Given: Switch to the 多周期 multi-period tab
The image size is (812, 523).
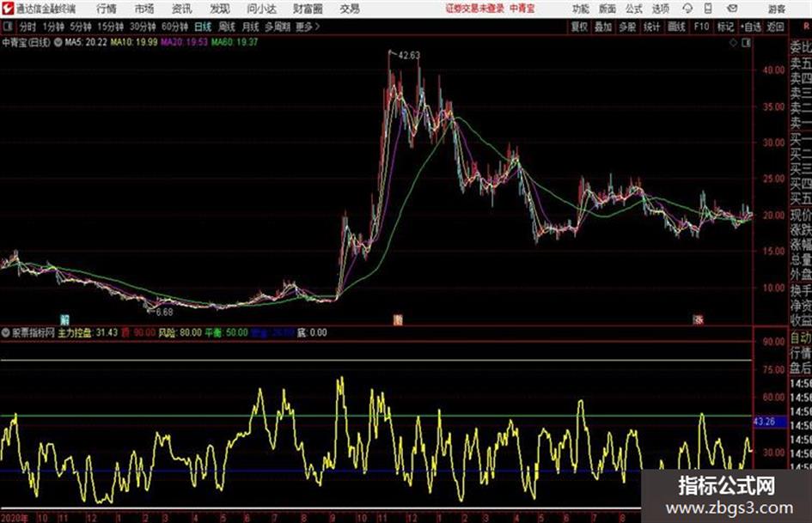Looking at the screenshot, I should [x=277, y=27].
